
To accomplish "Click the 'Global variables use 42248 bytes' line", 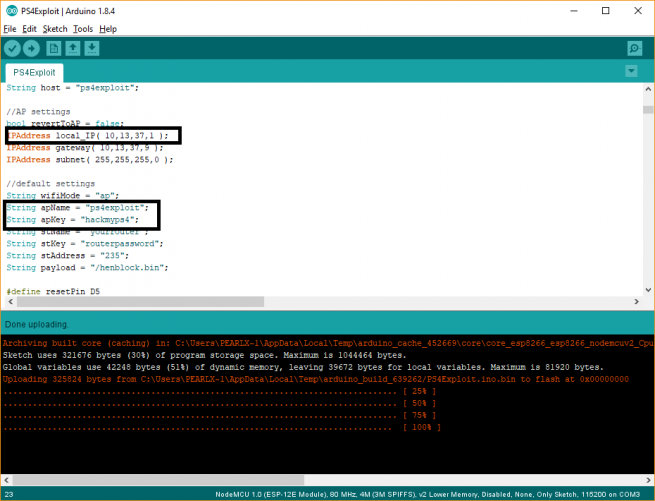I will click(303, 367).
